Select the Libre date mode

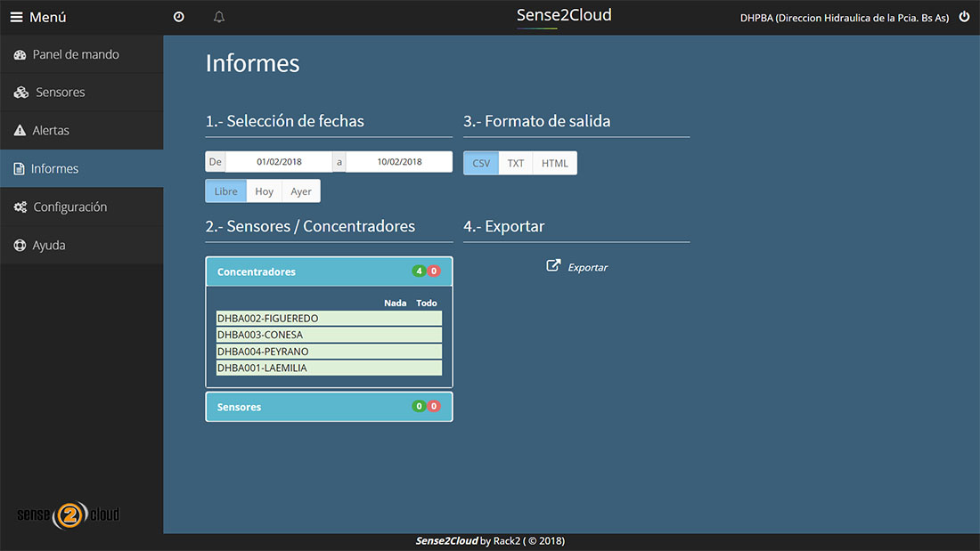point(225,191)
